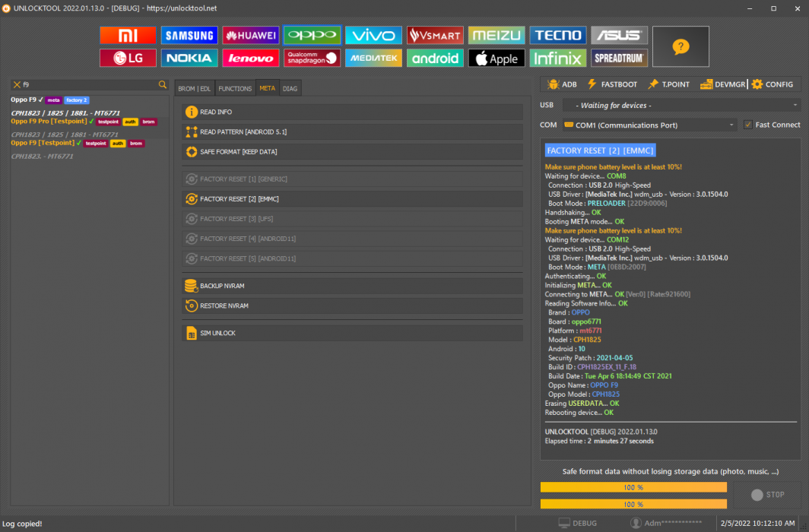Screen dimensions: 809x532
Task: Click the search magnifier icon
Action: 163,84
